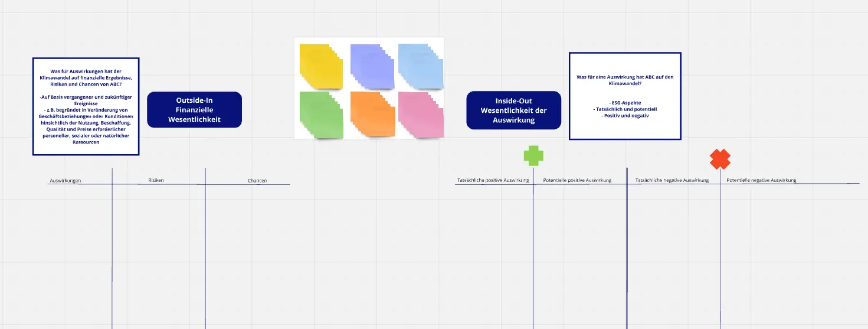The image size is (868, 329).
Task: Click the green plus icon
Action: click(533, 156)
